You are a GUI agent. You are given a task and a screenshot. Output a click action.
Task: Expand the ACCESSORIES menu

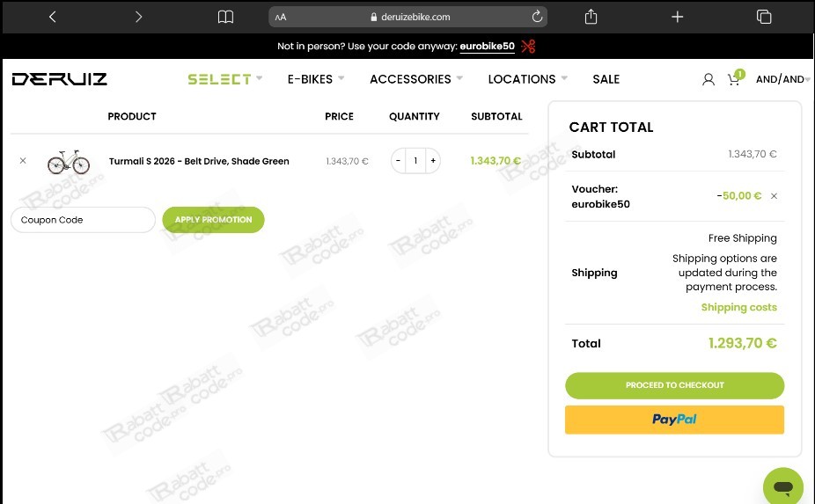tap(415, 79)
